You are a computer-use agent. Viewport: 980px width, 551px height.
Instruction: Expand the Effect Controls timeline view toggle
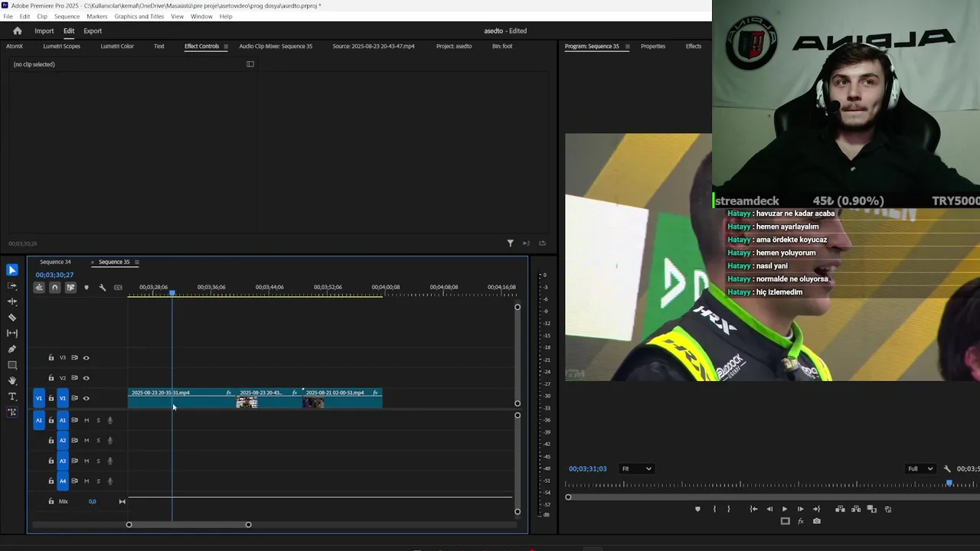(250, 64)
